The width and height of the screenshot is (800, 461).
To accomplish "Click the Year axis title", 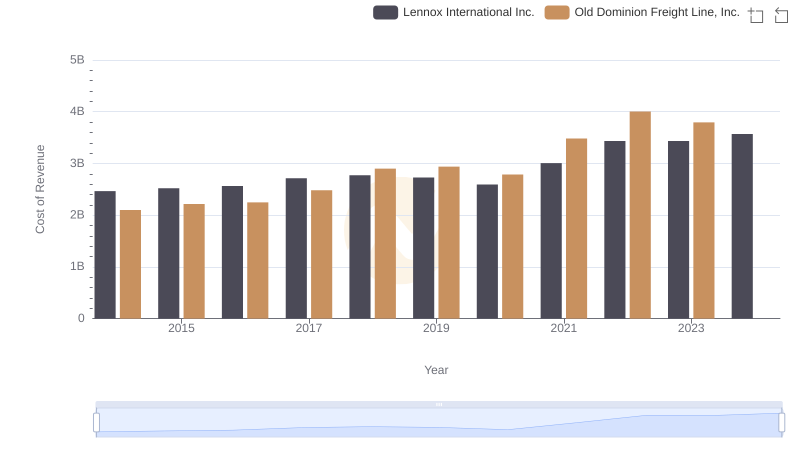I will tap(436, 370).
